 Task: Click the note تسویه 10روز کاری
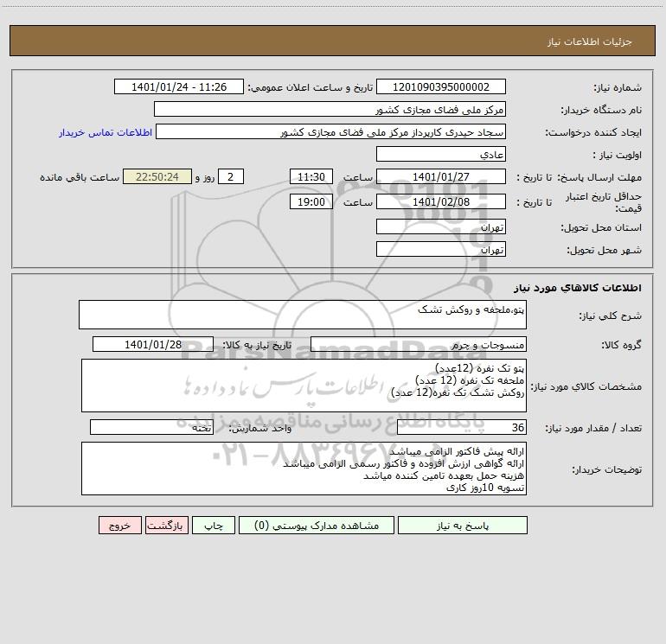point(485,488)
